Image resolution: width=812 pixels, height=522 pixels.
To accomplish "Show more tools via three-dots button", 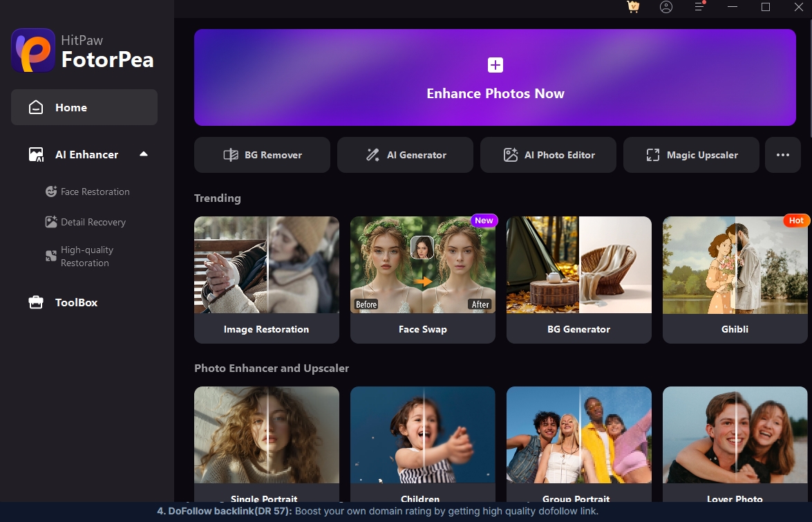I will [x=782, y=155].
